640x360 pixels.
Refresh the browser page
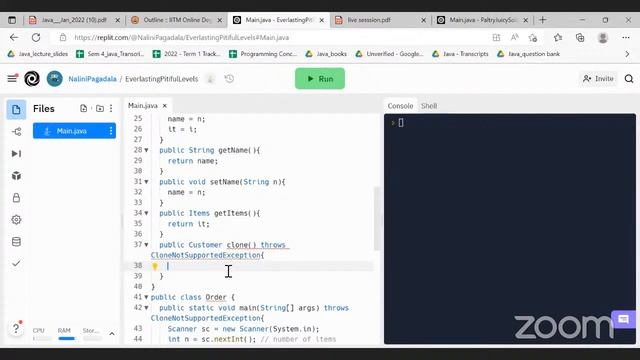[36, 38]
